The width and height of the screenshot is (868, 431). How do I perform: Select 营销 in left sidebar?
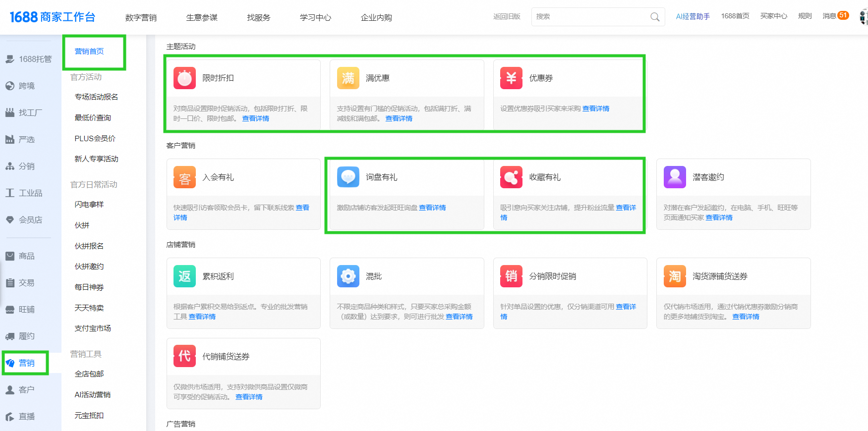click(x=26, y=363)
